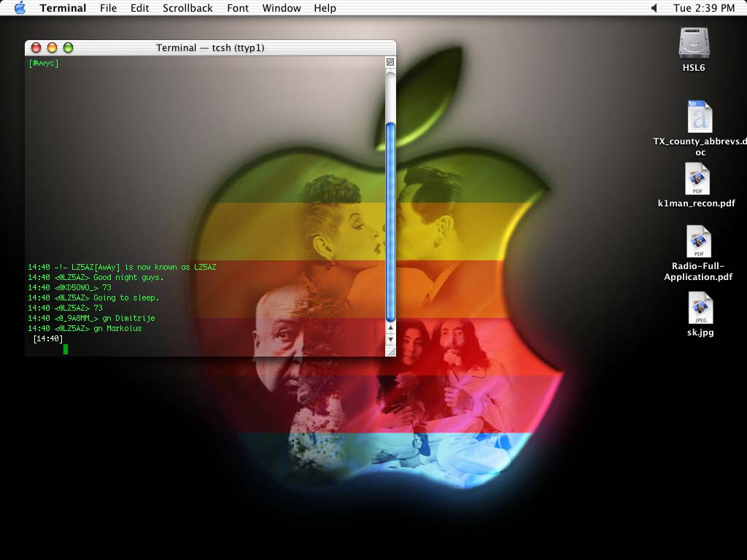Select the TX_county_abbrevs.doc file icon

(x=700, y=117)
